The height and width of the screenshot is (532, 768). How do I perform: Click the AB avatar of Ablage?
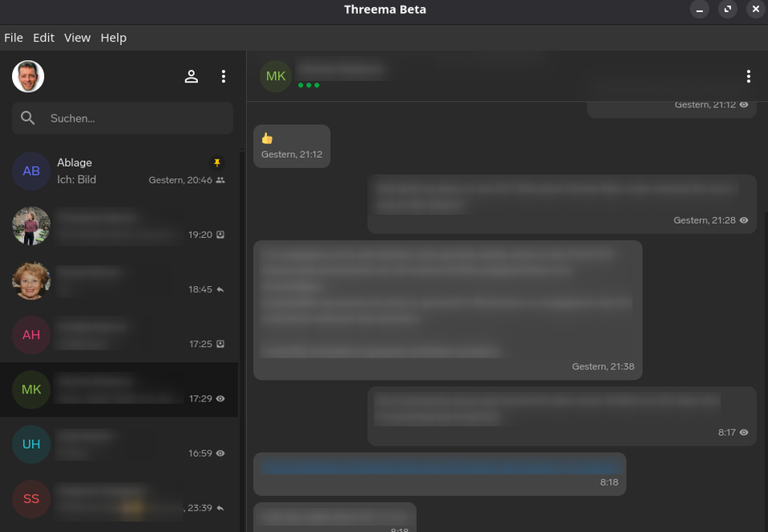pyautogui.click(x=31, y=171)
